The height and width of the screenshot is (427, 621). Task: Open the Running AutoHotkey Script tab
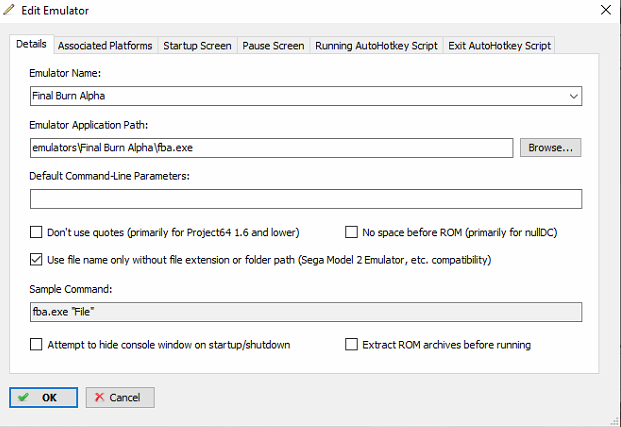click(376, 46)
